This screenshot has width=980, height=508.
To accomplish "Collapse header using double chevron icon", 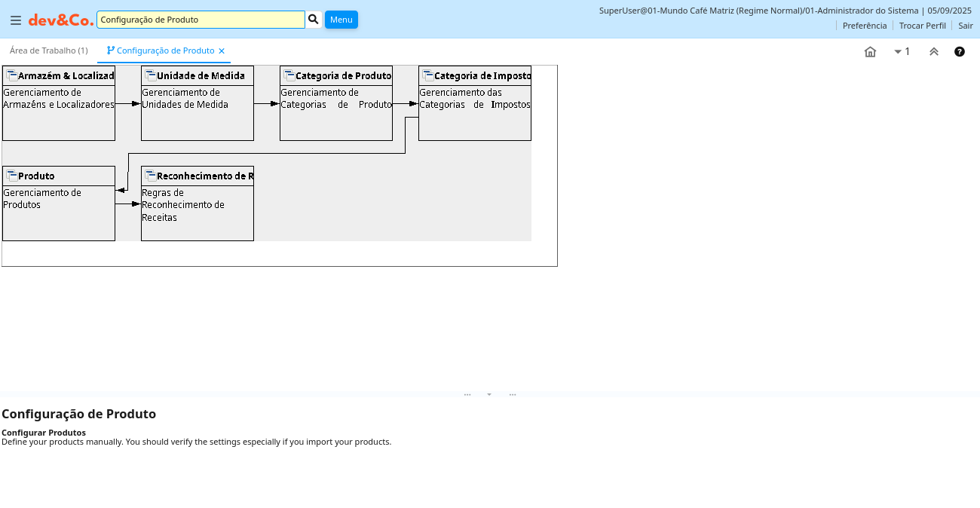I will coord(933,52).
